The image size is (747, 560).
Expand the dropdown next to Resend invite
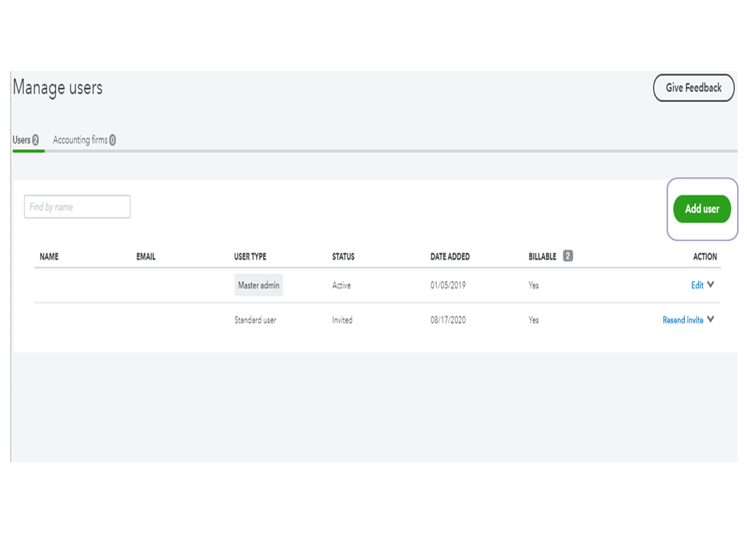(x=711, y=320)
